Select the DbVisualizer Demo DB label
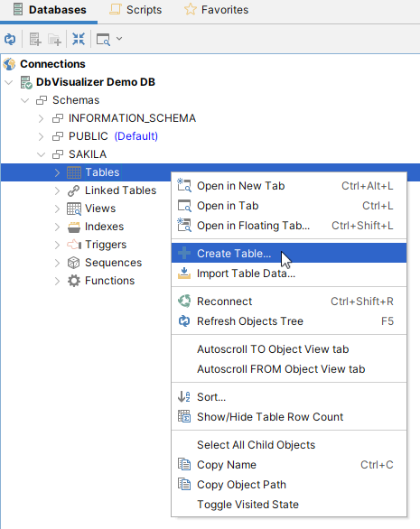Screen dimensions: 420x529 pos(96,82)
